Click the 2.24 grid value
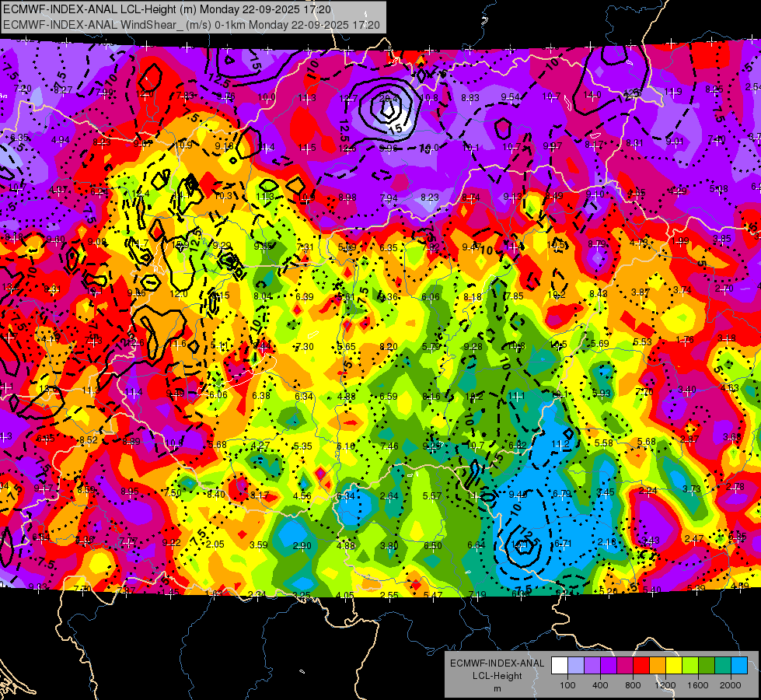This screenshot has width=761, height=700. pos(648,491)
